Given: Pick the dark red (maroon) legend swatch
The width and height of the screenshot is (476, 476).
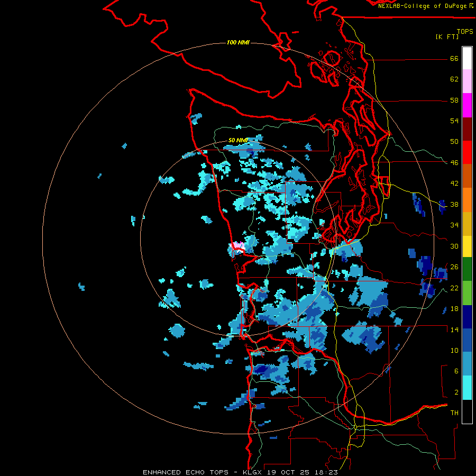Looking at the screenshot, I should pyautogui.click(x=467, y=129).
